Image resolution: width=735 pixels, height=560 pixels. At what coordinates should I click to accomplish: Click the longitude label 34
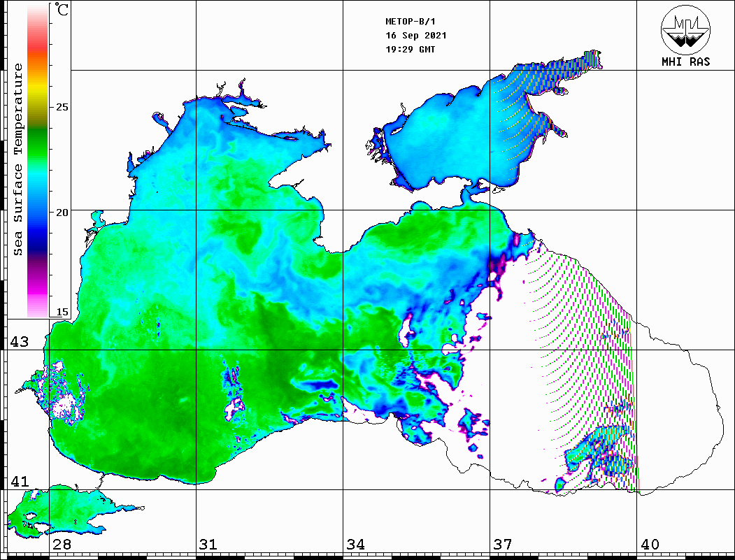pyautogui.click(x=355, y=544)
